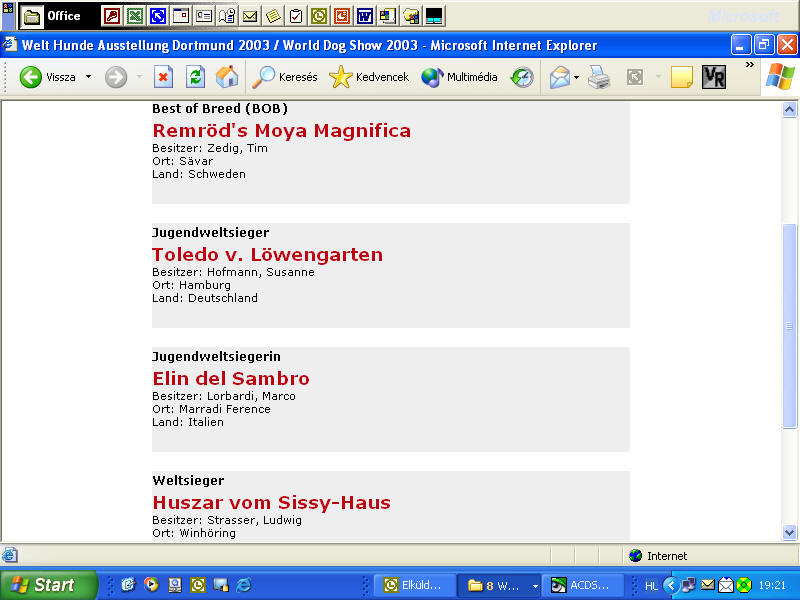Click the Stop loading icon
The height and width of the screenshot is (600, 800).
pos(163,77)
